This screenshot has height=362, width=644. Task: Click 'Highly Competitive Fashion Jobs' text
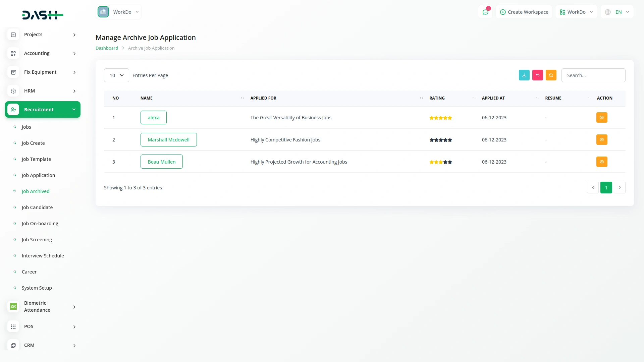pos(285,140)
